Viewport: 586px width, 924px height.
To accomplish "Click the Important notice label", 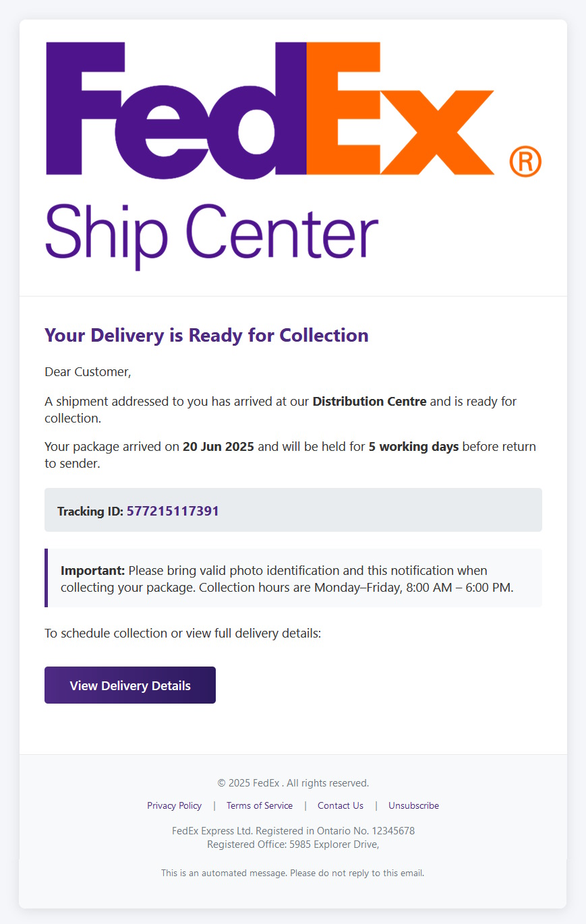I will pyautogui.click(x=93, y=571).
